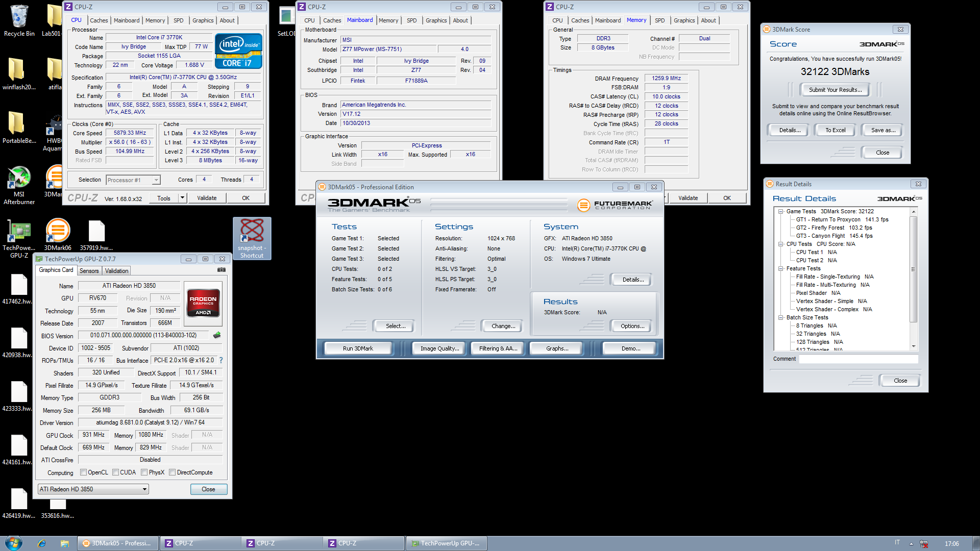Switch to TechPowerUp GPU-Z taskbar button
This screenshot has height=551, width=980.
coord(446,543)
